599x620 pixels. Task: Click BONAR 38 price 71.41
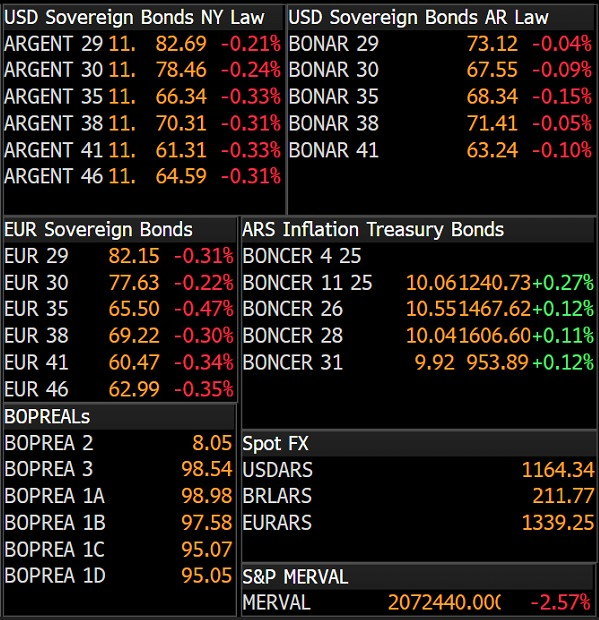(492, 123)
